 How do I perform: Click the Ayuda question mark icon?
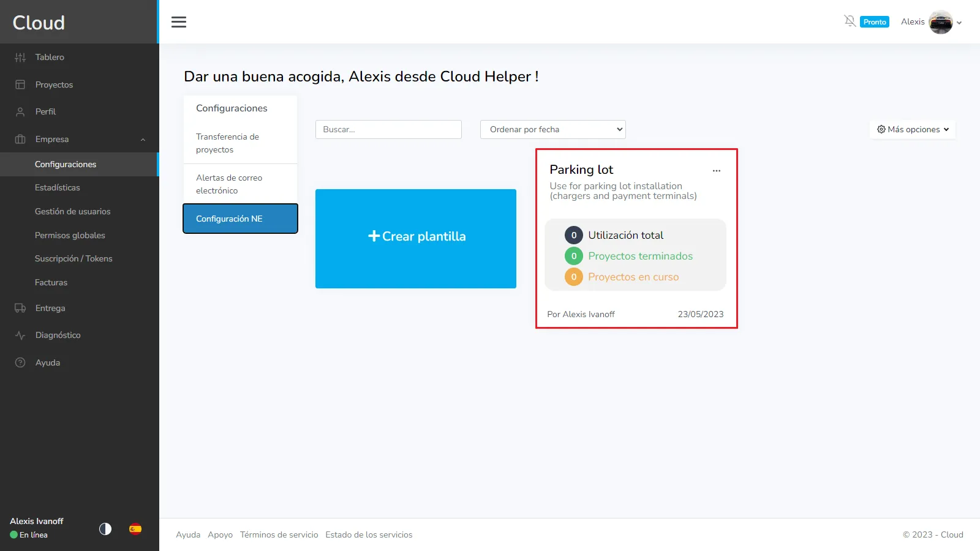(20, 362)
